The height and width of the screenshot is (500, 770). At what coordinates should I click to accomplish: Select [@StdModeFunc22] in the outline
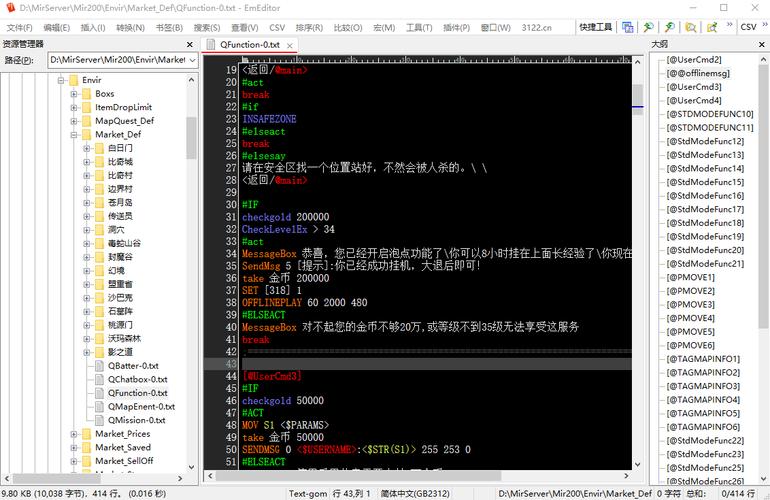click(x=705, y=441)
